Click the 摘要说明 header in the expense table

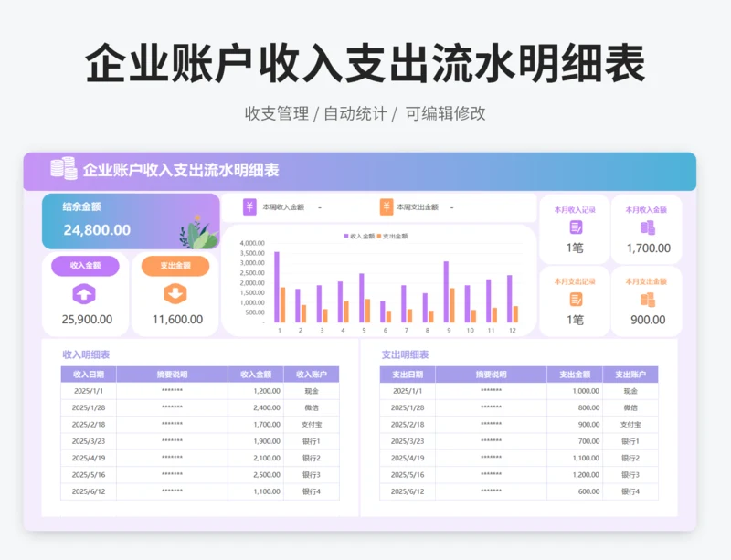(491, 375)
